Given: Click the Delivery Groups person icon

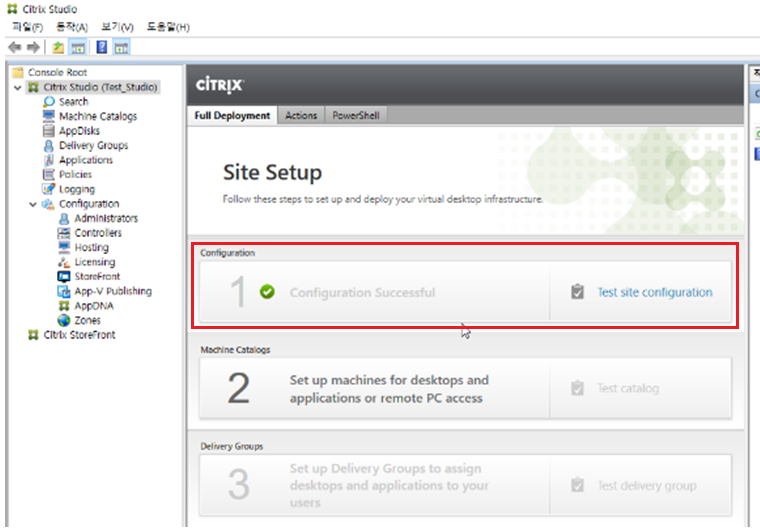Looking at the screenshot, I should pos(48,145).
